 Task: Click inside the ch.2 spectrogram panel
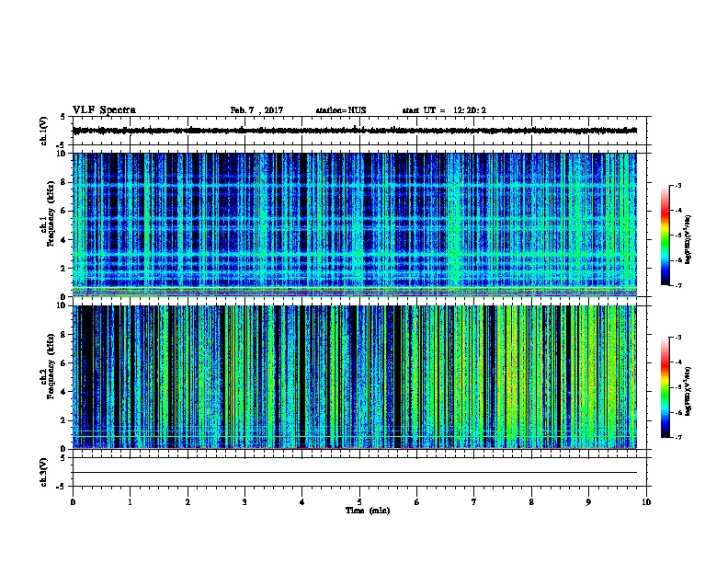tap(355, 377)
